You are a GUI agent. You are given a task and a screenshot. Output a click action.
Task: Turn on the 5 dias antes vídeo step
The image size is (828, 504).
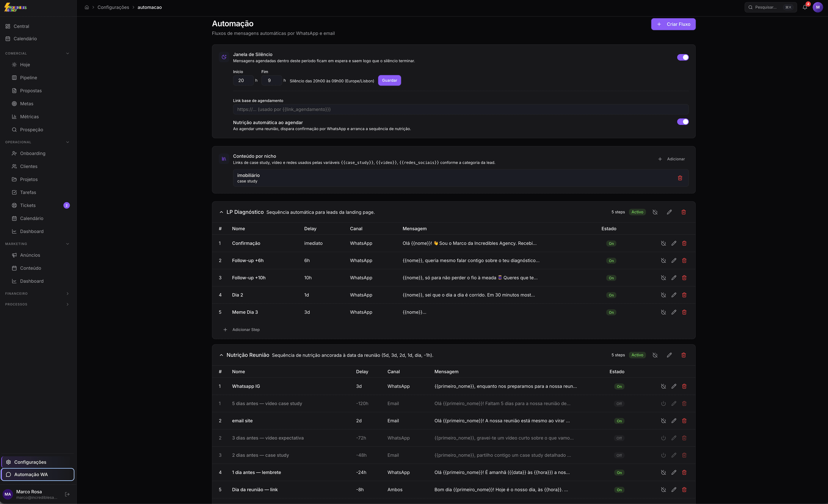pos(663,404)
